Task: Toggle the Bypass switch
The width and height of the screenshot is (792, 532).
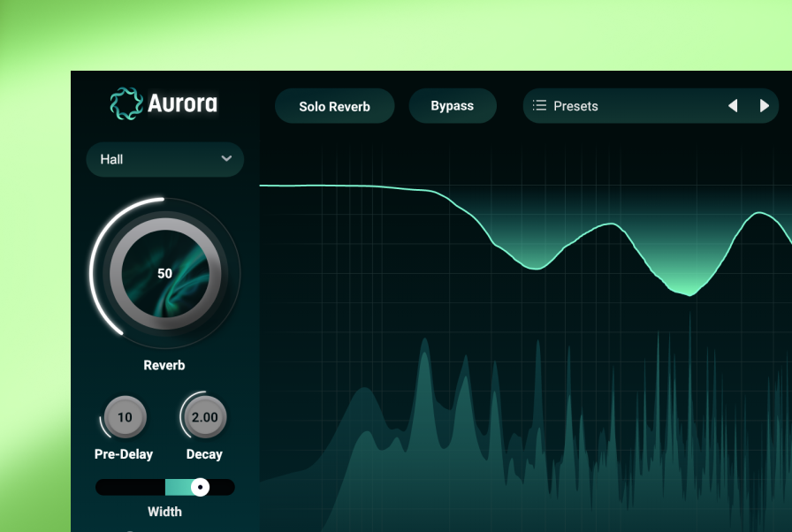Action: pos(452,106)
